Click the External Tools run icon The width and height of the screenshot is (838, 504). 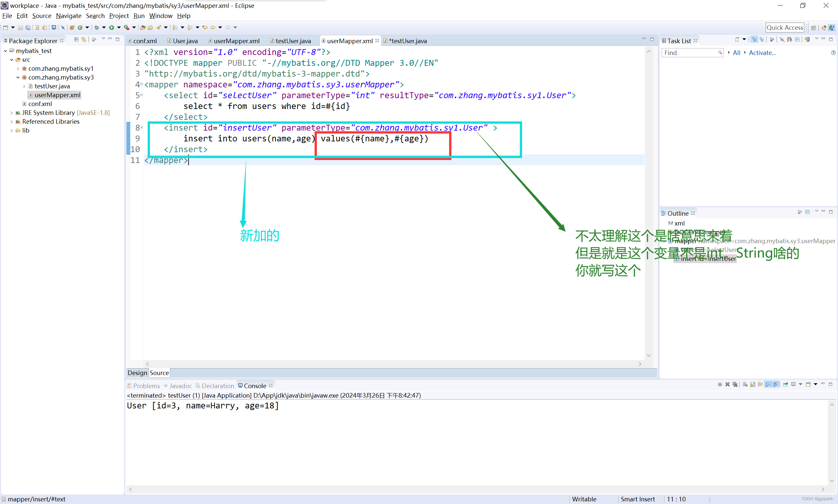click(x=126, y=27)
